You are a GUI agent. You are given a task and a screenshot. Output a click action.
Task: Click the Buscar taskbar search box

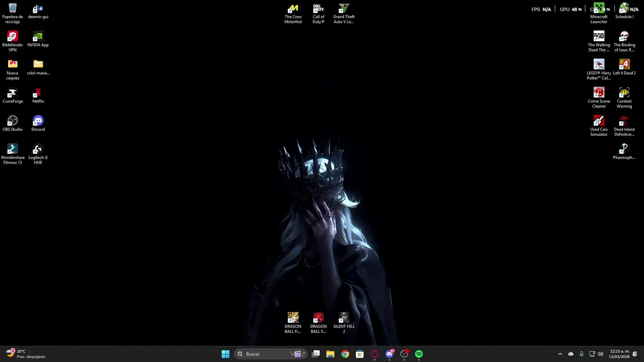coord(270,354)
